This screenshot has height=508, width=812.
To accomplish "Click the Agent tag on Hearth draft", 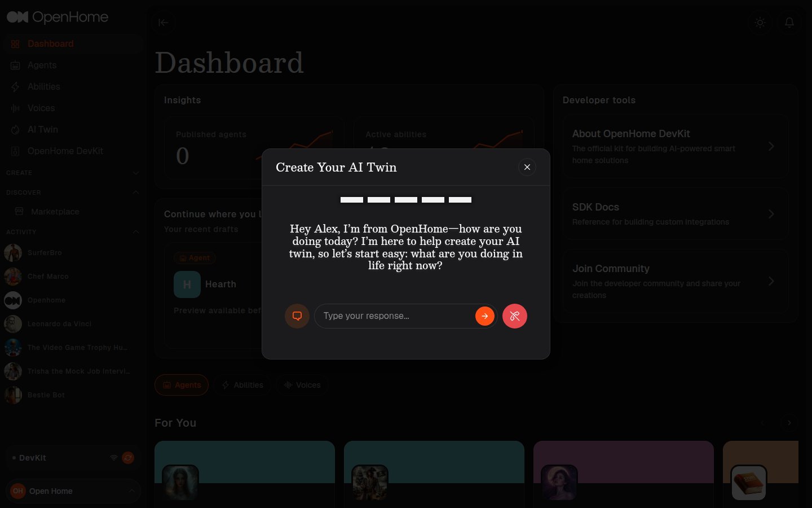I will point(195,258).
